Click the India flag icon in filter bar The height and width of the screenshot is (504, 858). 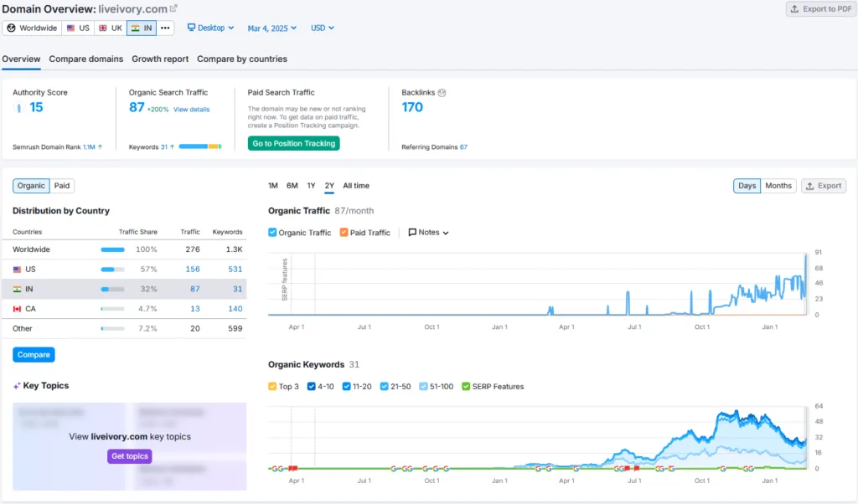click(135, 28)
